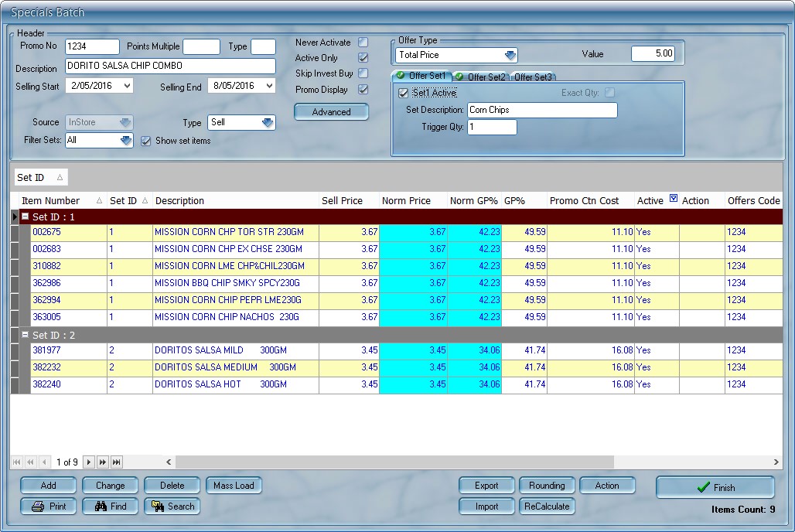This screenshot has width=795, height=532.
Task: Click sort arrow on Set ID column
Action: pos(145,201)
